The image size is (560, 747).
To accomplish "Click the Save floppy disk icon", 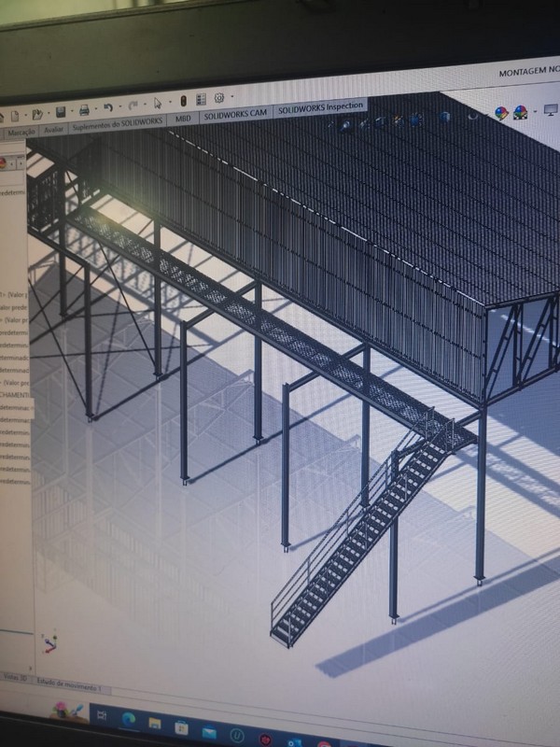I will click(x=61, y=112).
